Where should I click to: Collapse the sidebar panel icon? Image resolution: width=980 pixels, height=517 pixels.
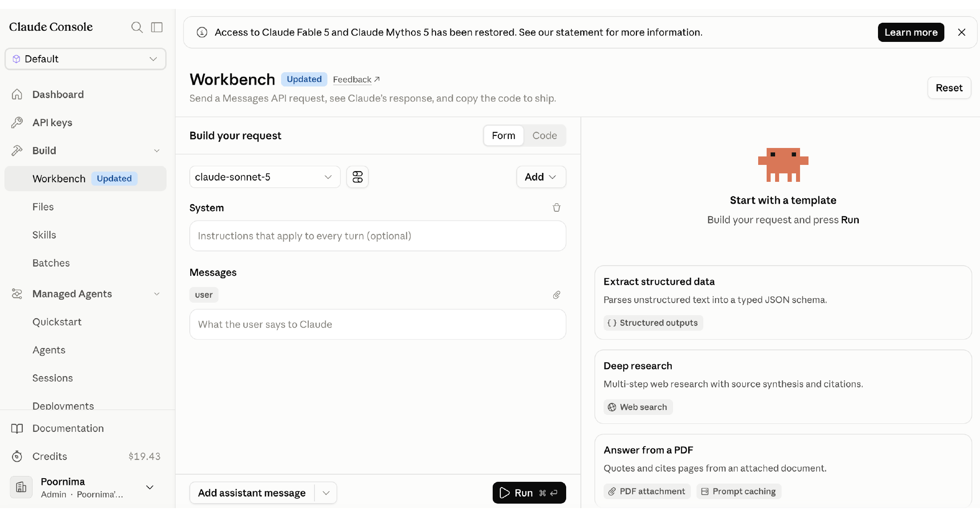157,27
